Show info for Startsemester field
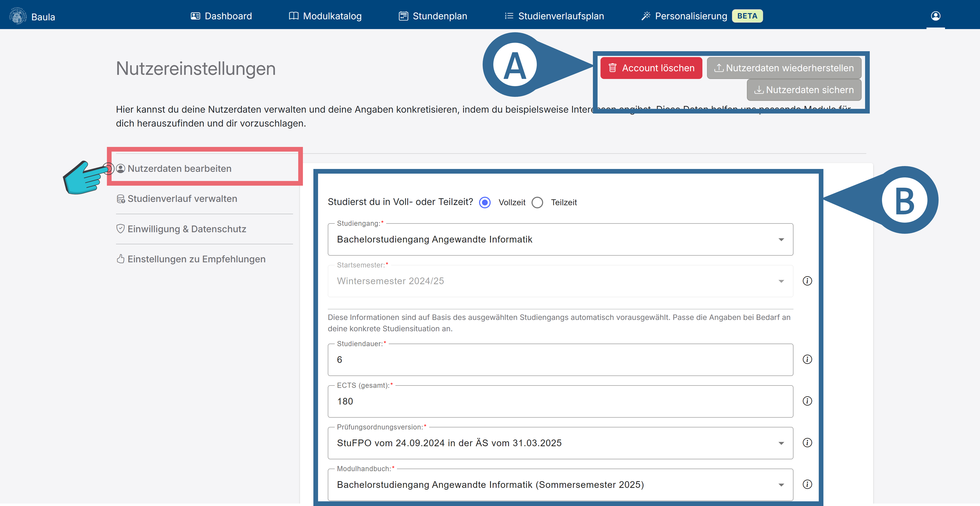 tap(807, 281)
